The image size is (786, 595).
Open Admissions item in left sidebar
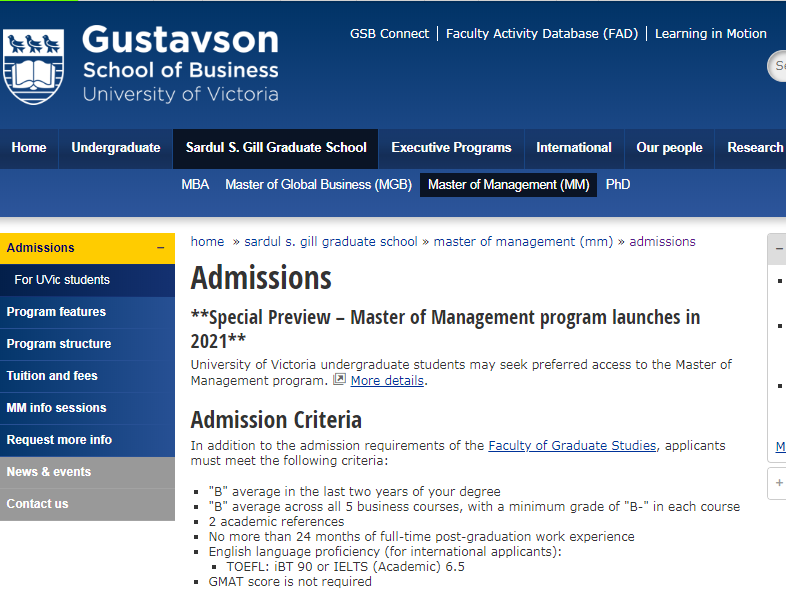[x=87, y=248]
